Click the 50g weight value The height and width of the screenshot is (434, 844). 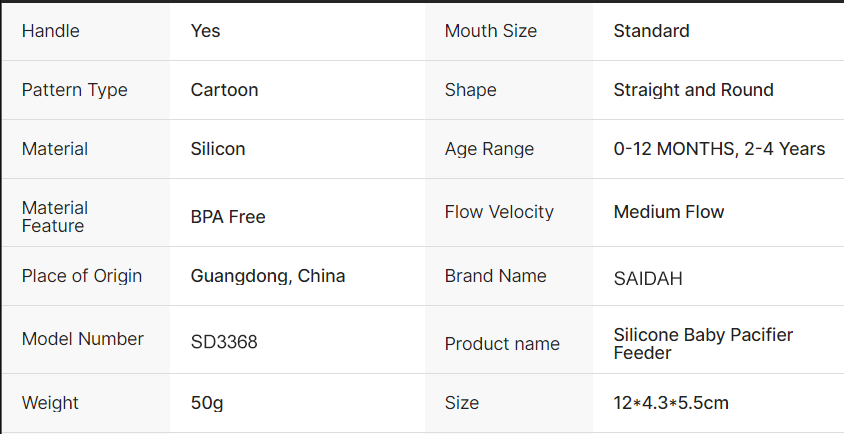pos(206,403)
